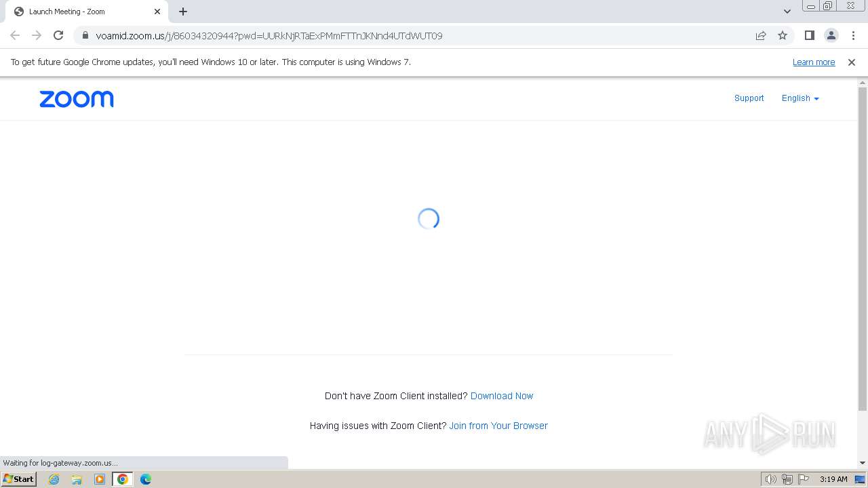The width and height of the screenshot is (868, 488).
Task: Open Action Center flag icon
Action: pos(804,479)
